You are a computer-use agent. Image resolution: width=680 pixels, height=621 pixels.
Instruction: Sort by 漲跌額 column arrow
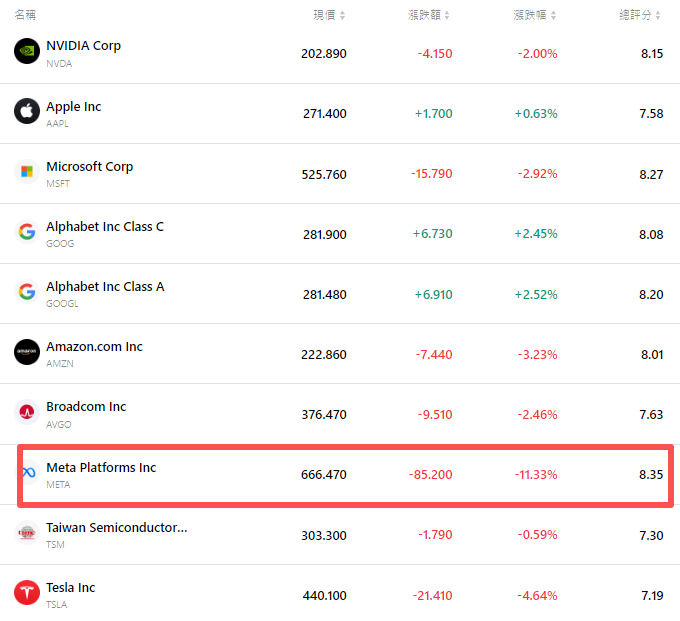point(447,15)
